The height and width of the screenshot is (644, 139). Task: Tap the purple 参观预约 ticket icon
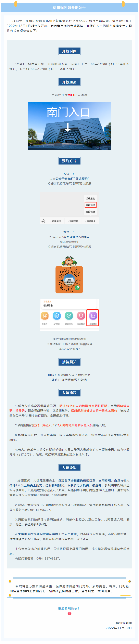(x=93, y=316)
